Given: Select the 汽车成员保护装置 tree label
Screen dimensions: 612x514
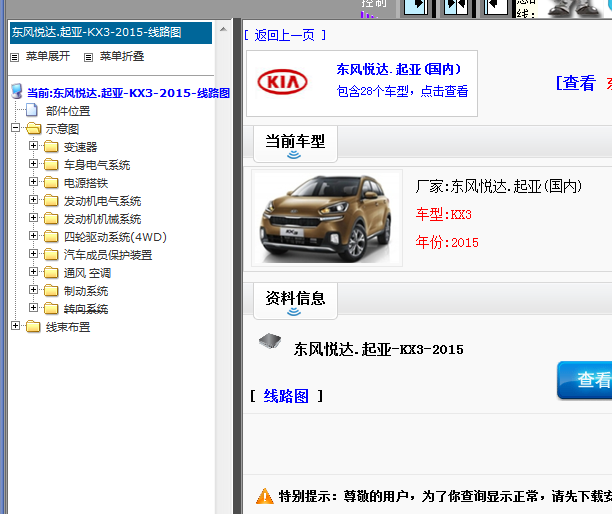Looking at the screenshot, I should (108, 255).
